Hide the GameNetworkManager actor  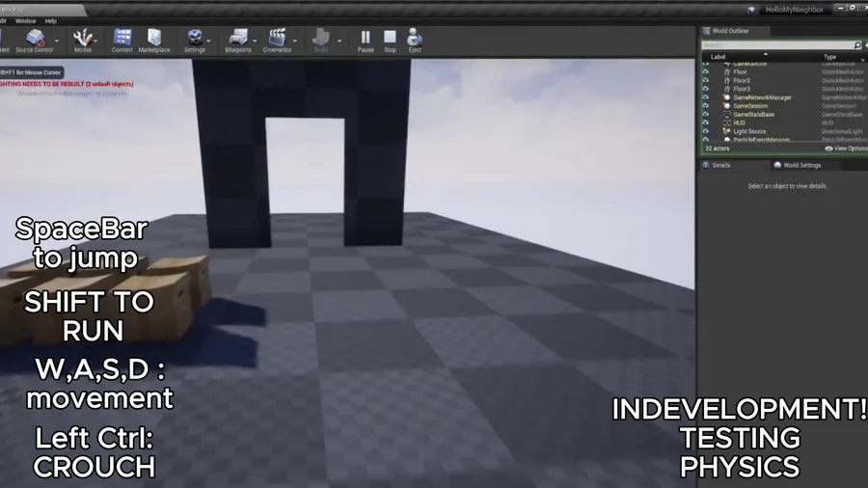pyautogui.click(x=706, y=97)
